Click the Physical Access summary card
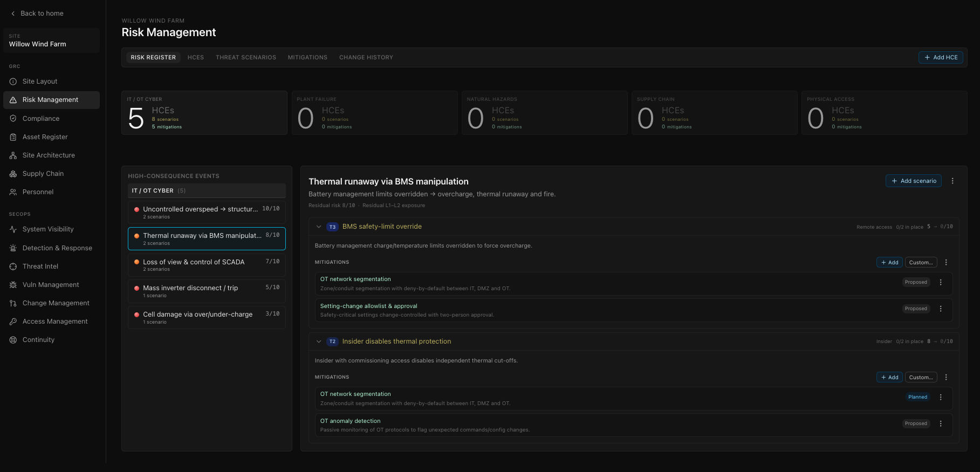The width and height of the screenshot is (980, 472). (884, 113)
